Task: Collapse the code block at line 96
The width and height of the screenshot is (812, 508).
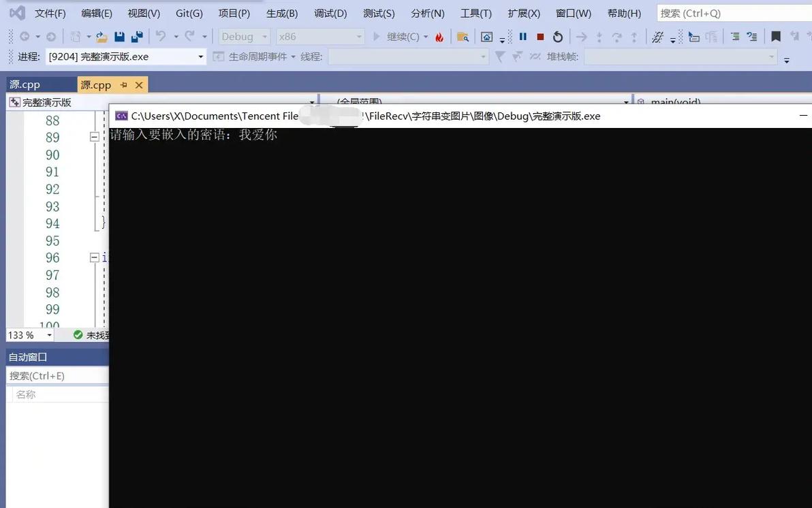Action: (x=94, y=257)
